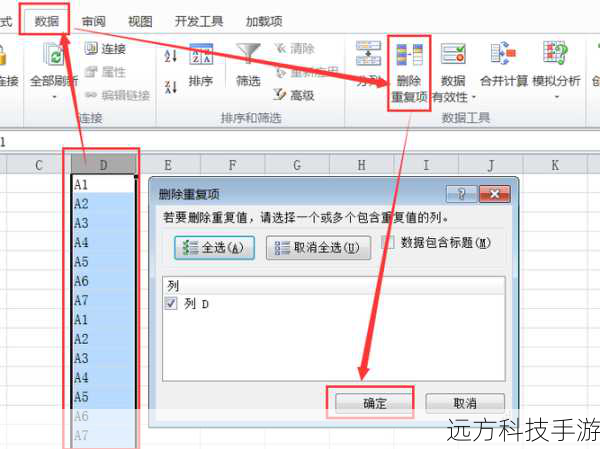Click the 全选(A) select all button

(x=214, y=248)
